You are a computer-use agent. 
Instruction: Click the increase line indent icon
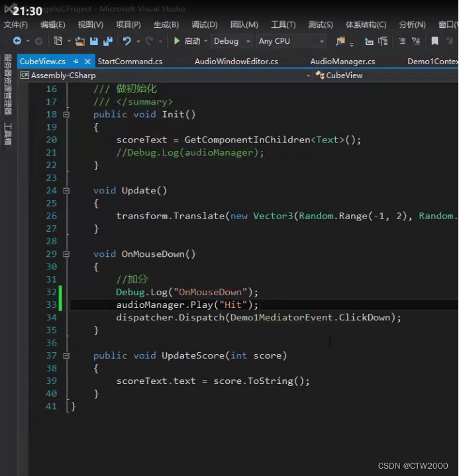tap(383, 41)
